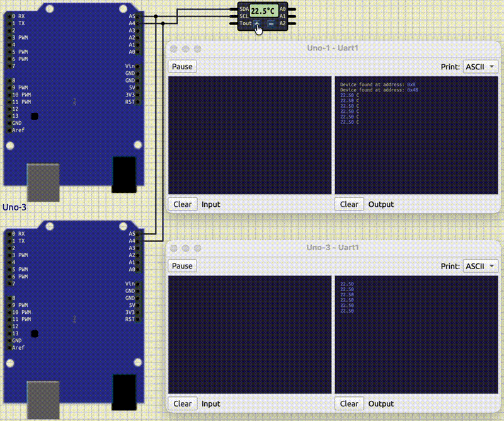Screen dimensions: 504x421
Task: Click the + button on the temperature sensor
Action: (x=257, y=24)
